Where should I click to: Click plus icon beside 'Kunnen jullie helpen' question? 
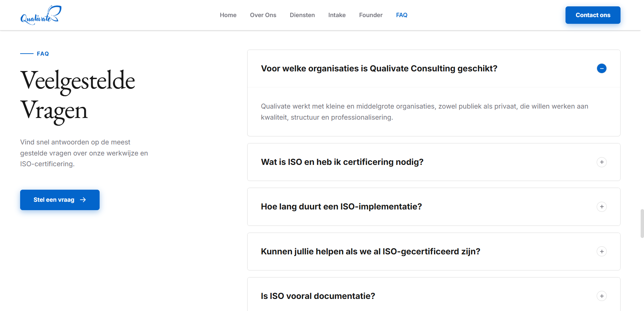[x=601, y=251]
